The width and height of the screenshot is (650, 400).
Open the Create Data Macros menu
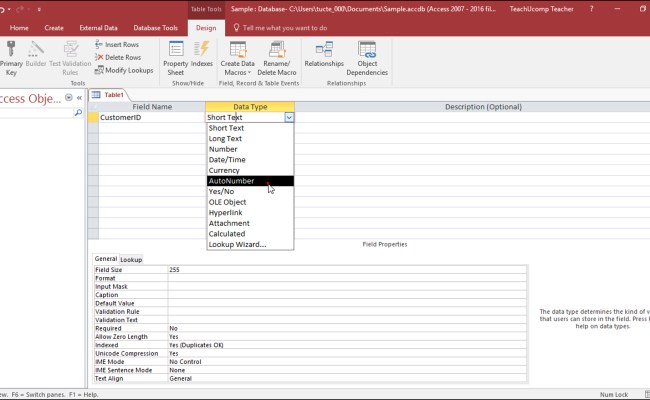[238, 58]
